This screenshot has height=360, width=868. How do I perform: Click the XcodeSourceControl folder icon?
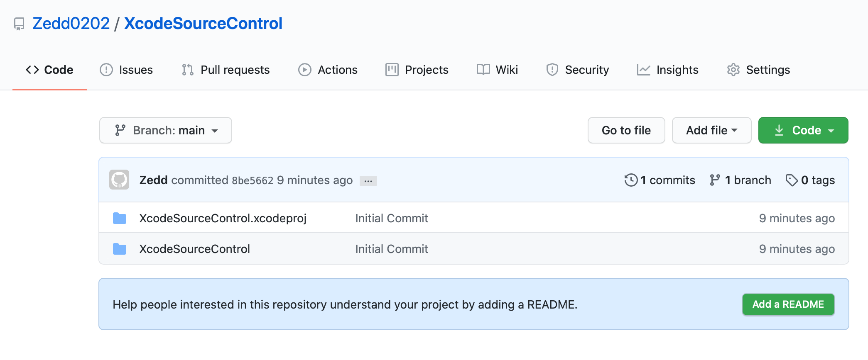[120, 249]
